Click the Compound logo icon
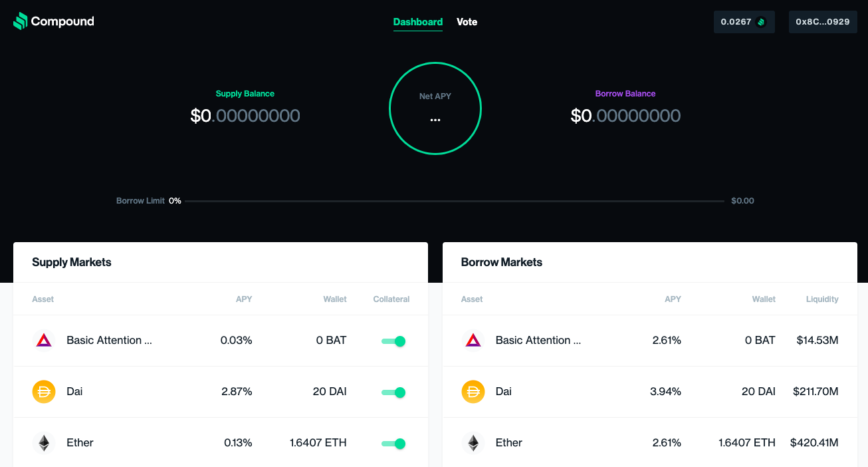The width and height of the screenshot is (868, 467). click(x=21, y=21)
